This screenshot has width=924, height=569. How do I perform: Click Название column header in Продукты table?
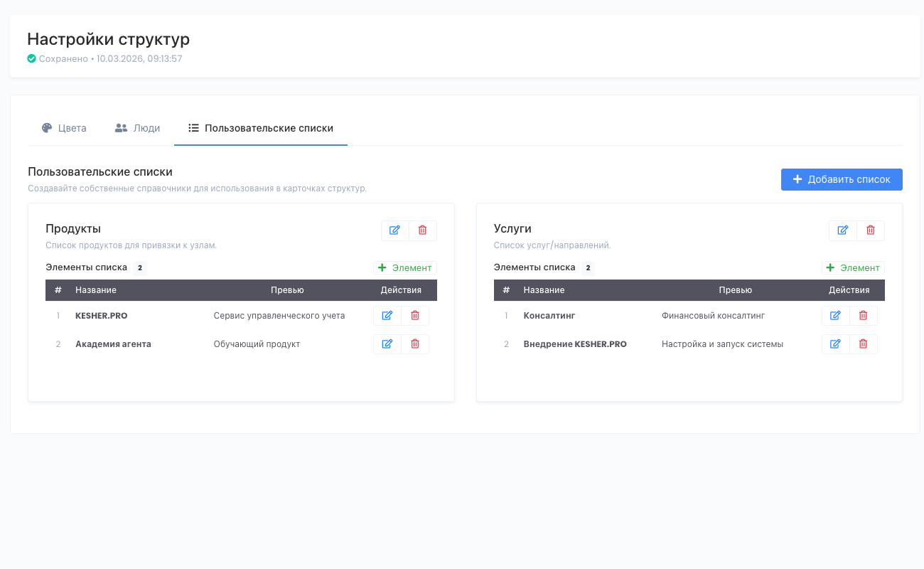[96, 290]
